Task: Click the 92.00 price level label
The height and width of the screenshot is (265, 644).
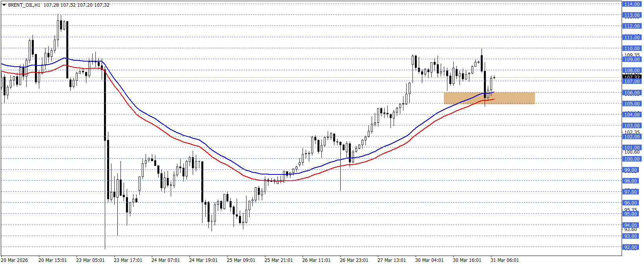Action: pos(631,247)
